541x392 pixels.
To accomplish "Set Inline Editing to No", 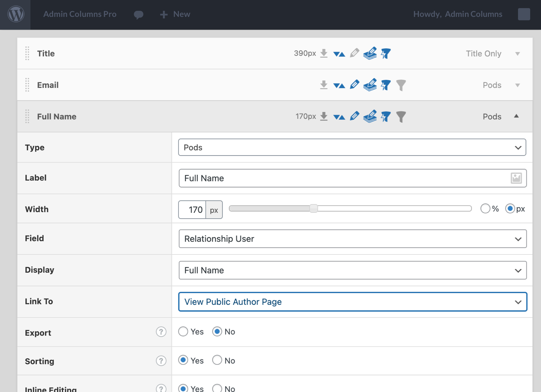I will [x=217, y=388].
